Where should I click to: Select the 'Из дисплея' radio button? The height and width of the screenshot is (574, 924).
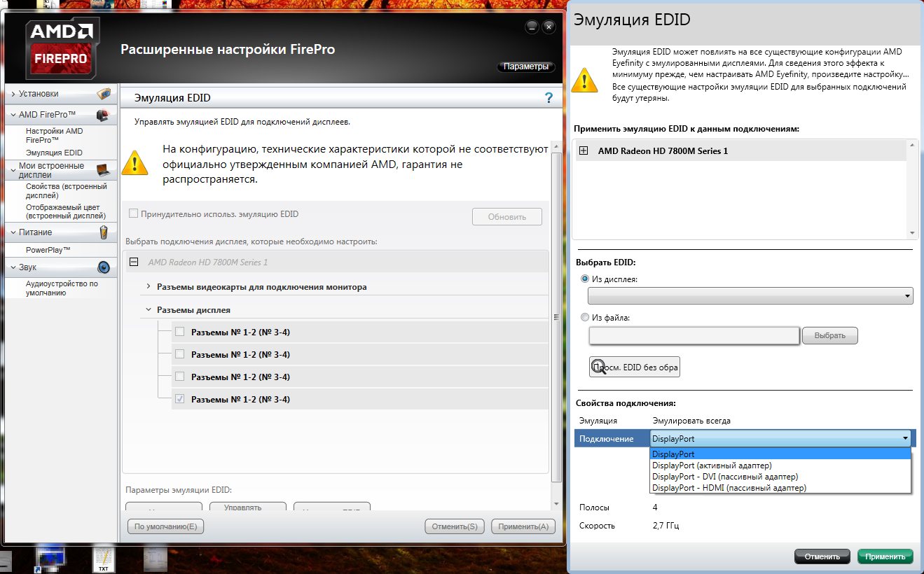point(585,279)
